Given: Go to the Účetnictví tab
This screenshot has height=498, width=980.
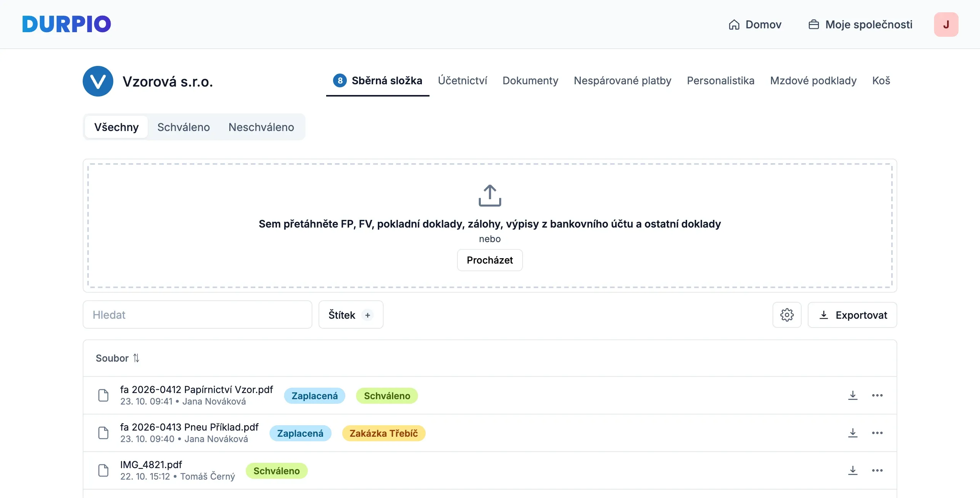Looking at the screenshot, I should point(462,81).
